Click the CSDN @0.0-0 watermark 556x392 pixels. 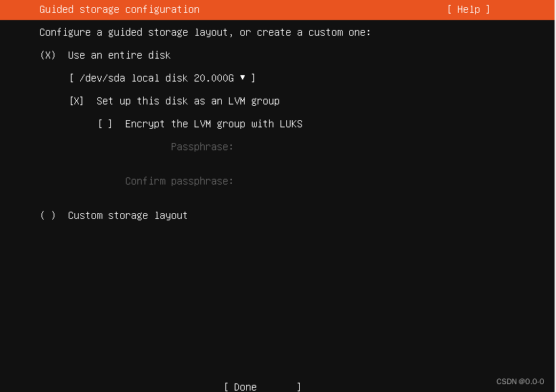[x=520, y=381]
